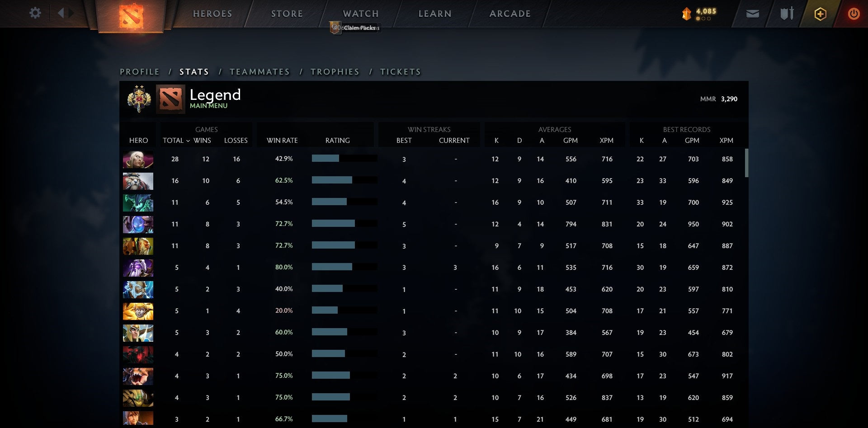
Task: Open the WATCH menu item
Action: pyautogui.click(x=360, y=14)
